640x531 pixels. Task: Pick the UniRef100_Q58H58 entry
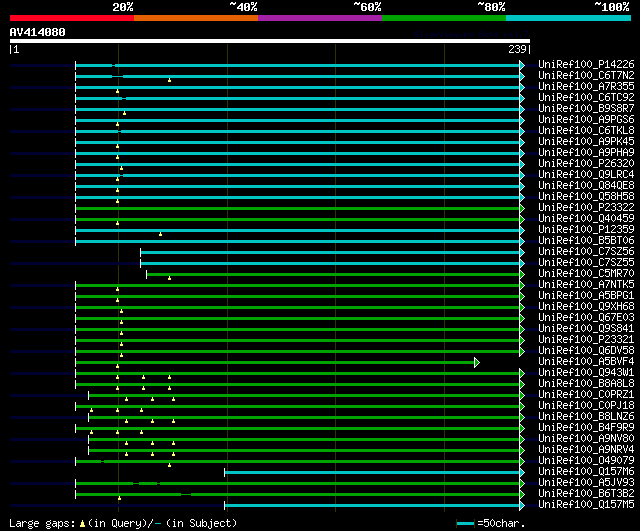point(586,197)
